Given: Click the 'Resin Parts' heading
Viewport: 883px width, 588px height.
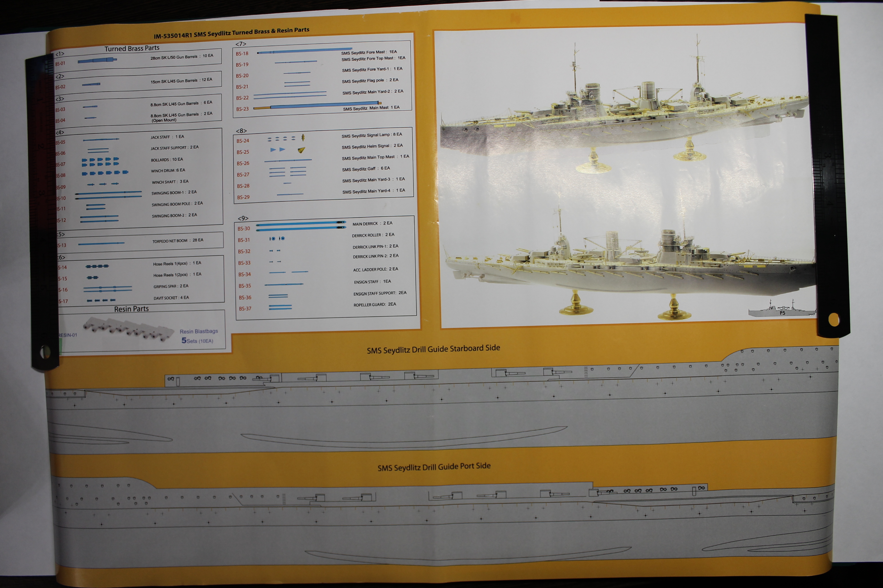Looking at the screenshot, I should click(131, 309).
